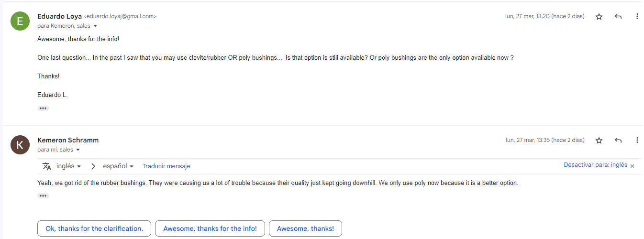Image resolution: width=644 pixels, height=239 pixels.
Task: Click Eduardo Loya's green avatar
Action: 20,21
